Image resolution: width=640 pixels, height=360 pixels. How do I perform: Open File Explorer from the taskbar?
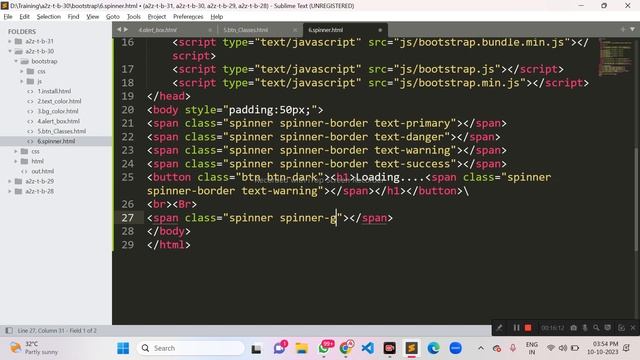click(302, 348)
